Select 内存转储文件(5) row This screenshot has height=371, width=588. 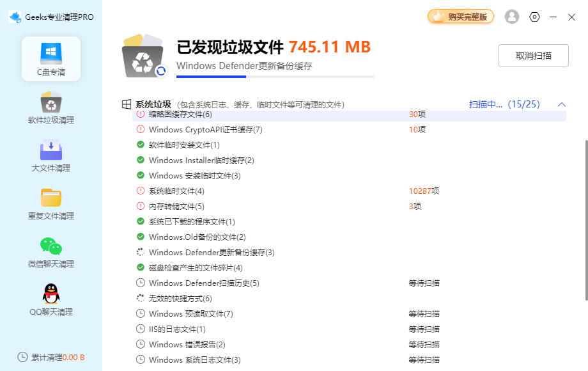tap(349, 207)
